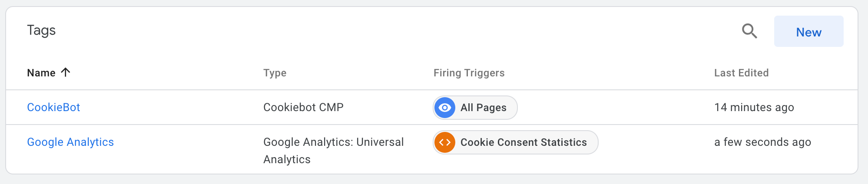Click the blue eye icon for All Pages
The width and height of the screenshot is (868, 184).
(445, 108)
